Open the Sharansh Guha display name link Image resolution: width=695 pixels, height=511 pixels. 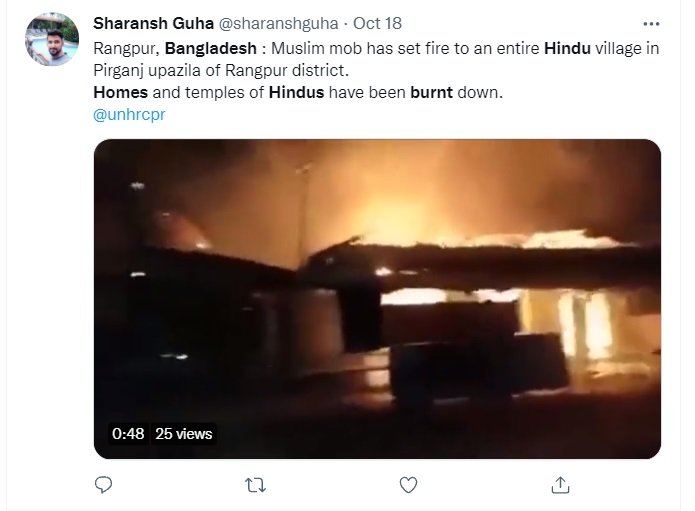pyautogui.click(x=153, y=23)
